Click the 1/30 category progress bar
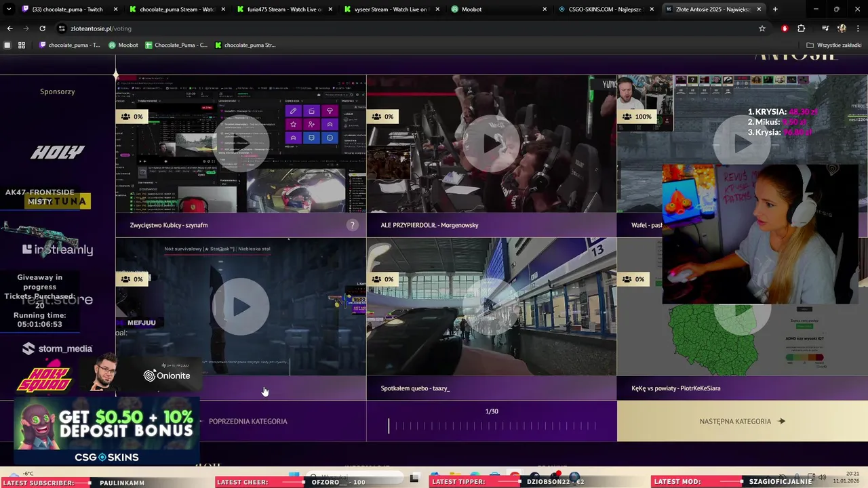 (x=492, y=426)
